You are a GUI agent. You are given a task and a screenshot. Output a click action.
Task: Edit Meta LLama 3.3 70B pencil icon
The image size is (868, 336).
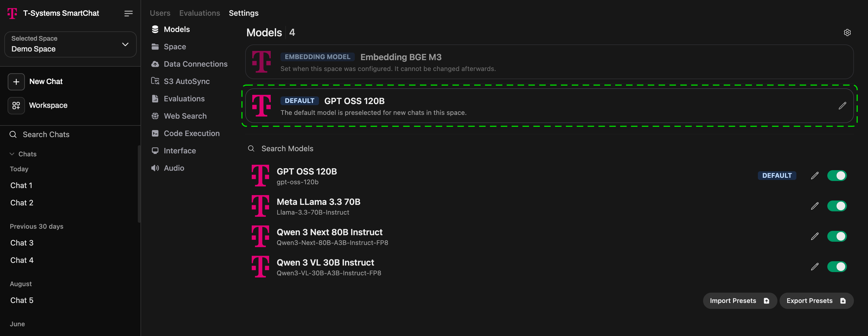tap(815, 206)
